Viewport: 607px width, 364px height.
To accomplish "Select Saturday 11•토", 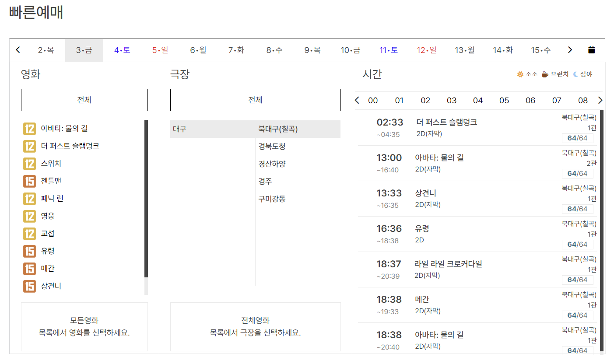I will (389, 50).
